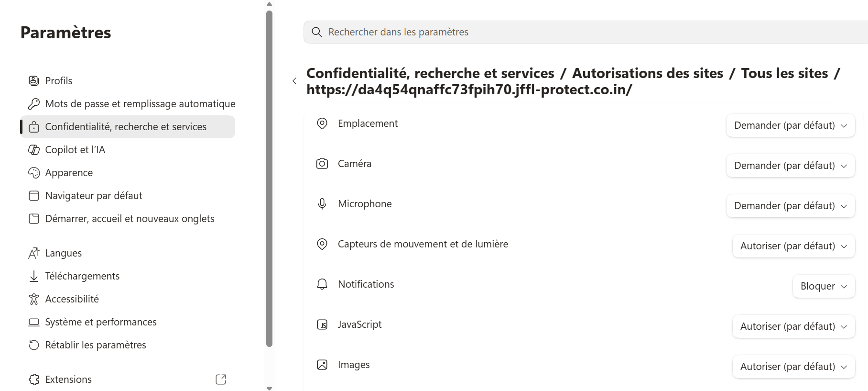This screenshot has width=868, height=391.
Task: Follow the Tous les sites breadcrumb link
Action: (784, 73)
